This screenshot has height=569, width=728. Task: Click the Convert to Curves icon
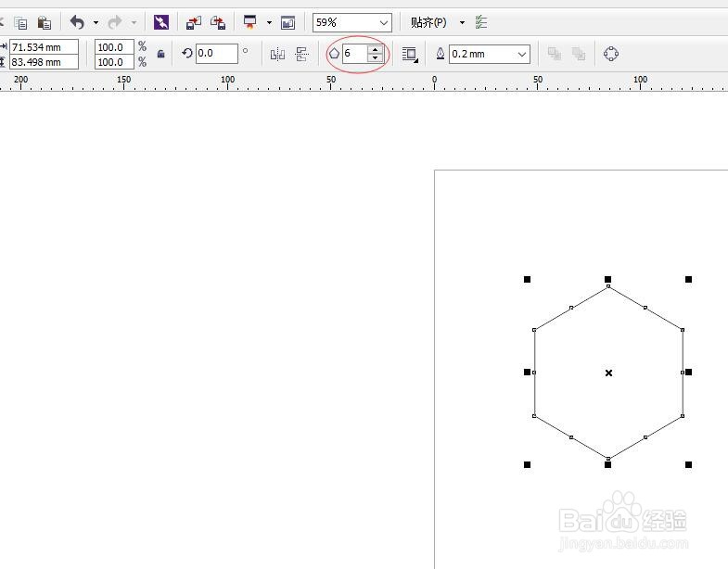point(611,54)
